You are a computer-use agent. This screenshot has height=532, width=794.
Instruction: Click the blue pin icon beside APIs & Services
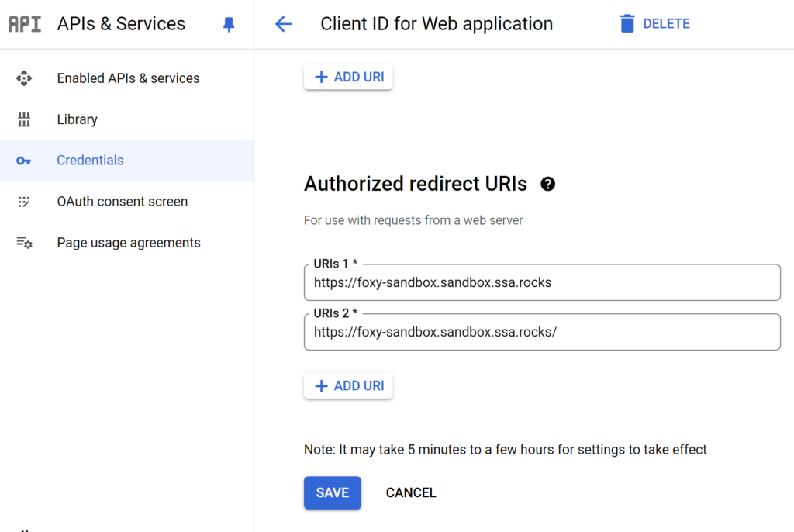[228, 25]
